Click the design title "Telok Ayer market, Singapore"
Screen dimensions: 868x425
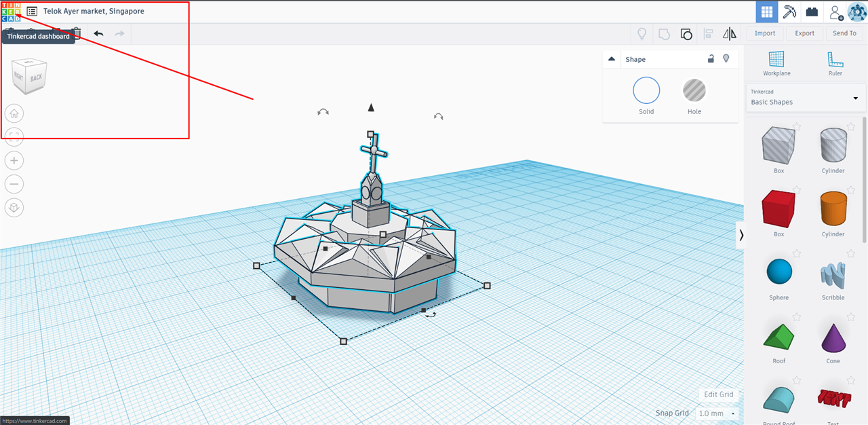click(x=94, y=12)
